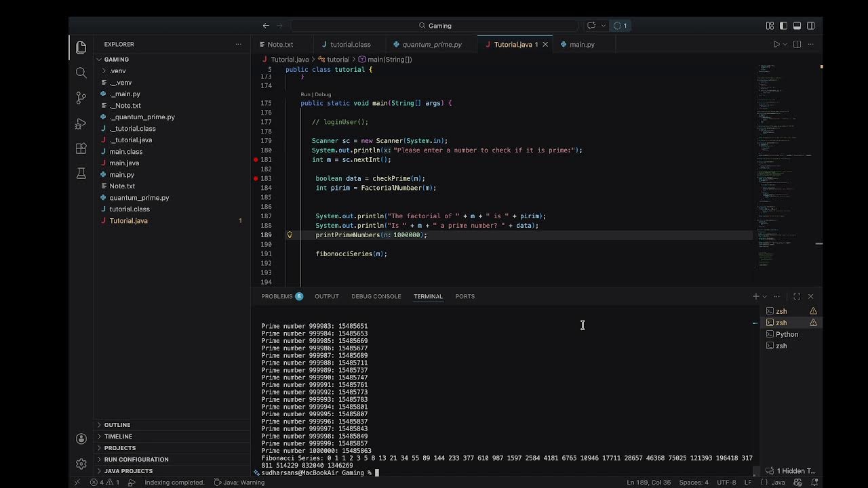Open the Extensions view icon
Screen dimensions: 868x488
(x=81, y=148)
